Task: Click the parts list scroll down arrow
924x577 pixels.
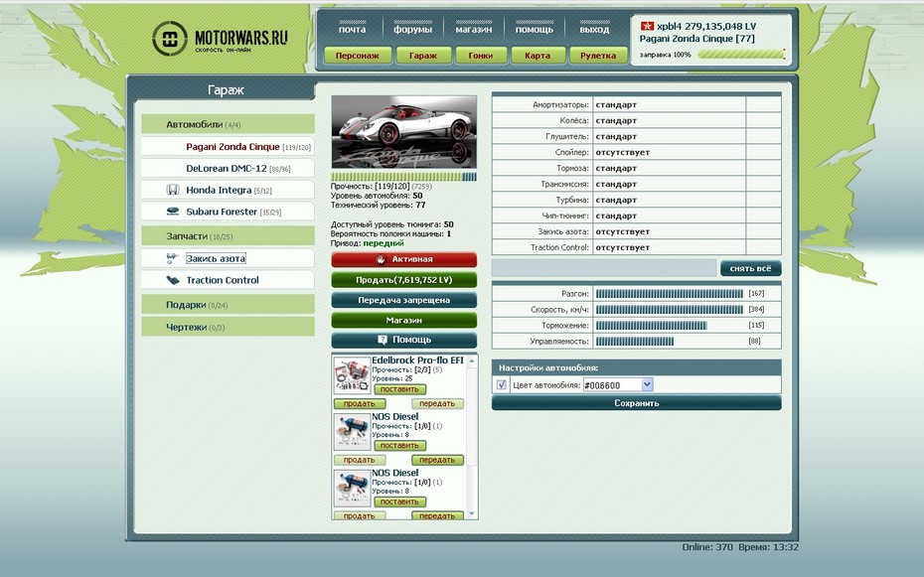Action: pos(471,514)
